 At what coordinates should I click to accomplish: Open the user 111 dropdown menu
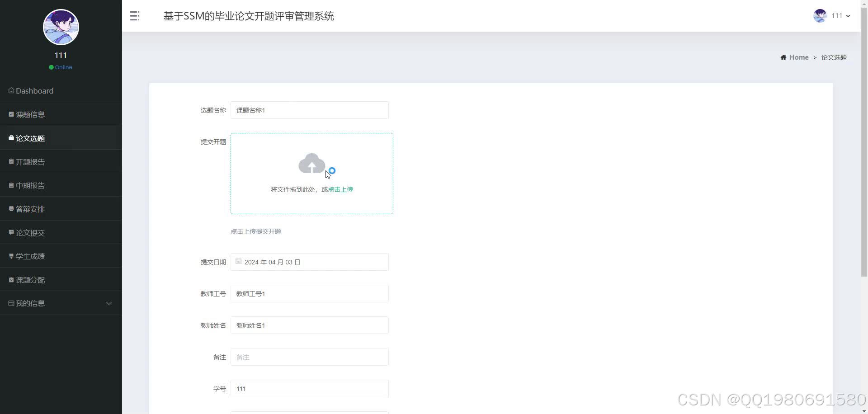[x=838, y=16]
